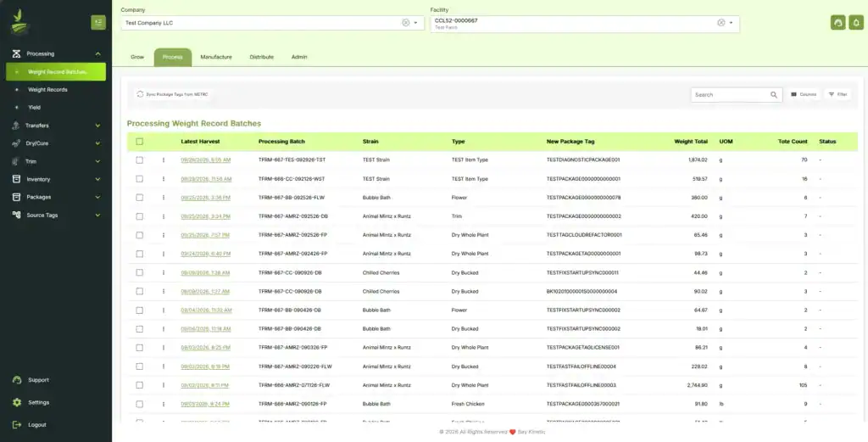Sort by the Latest Harvest column header
Image resolution: width=868 pixels, height=442 pixels.
coord(200,142)
